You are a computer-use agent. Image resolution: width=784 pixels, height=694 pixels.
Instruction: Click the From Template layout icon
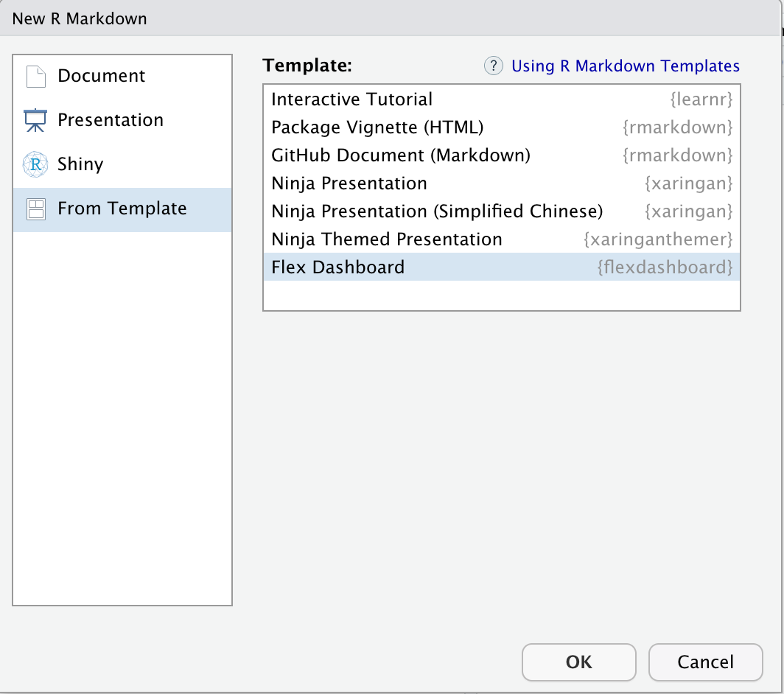click(x=36, y=209)
